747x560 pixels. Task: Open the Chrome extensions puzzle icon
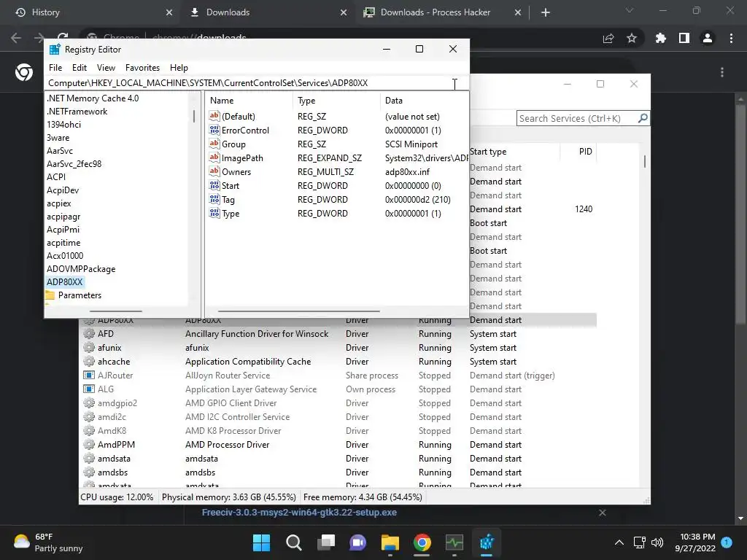click(660, 38)
